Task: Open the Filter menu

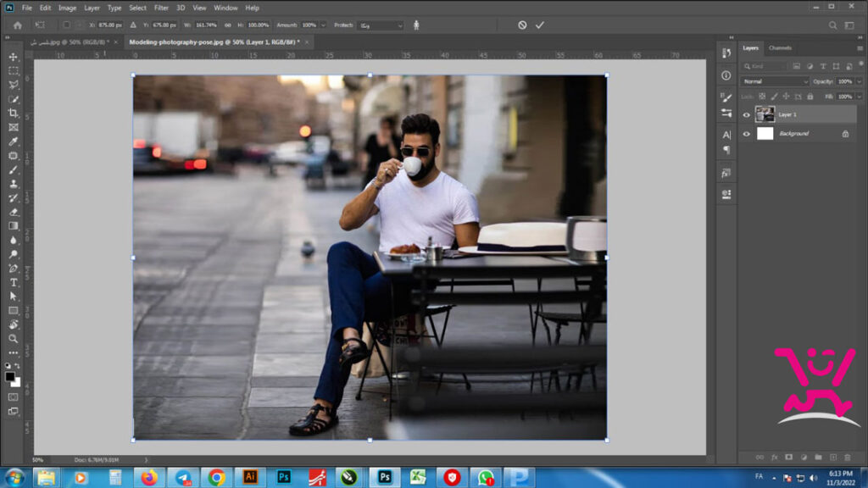Action: [161, 8]
